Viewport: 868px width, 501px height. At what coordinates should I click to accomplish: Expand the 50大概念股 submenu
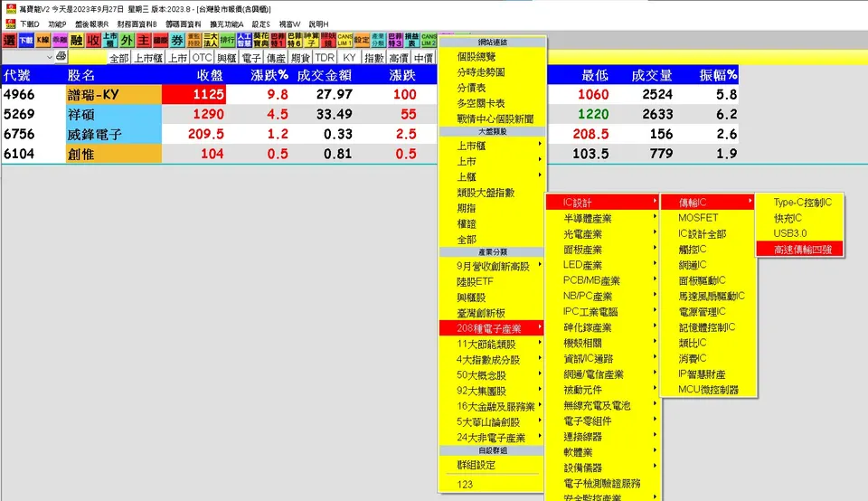tap(492, 374)
